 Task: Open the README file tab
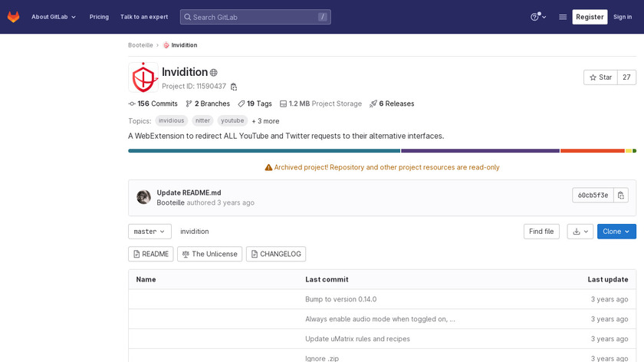[150, 254]
